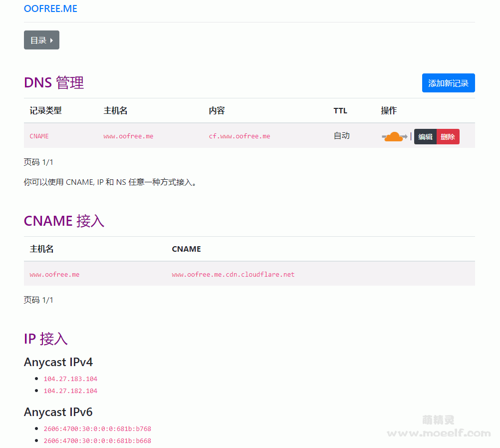The width and height of the screenshot is (500, 448).
Task: Click the IPv6 address ending in b668
Action: 97,441
